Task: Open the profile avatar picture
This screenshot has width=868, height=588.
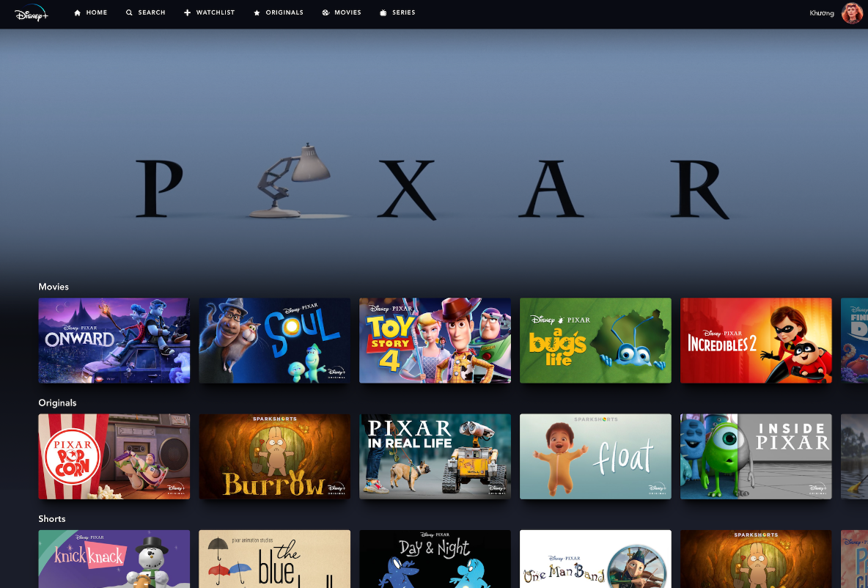Action: pyautogui.click(x=851, y=12)
